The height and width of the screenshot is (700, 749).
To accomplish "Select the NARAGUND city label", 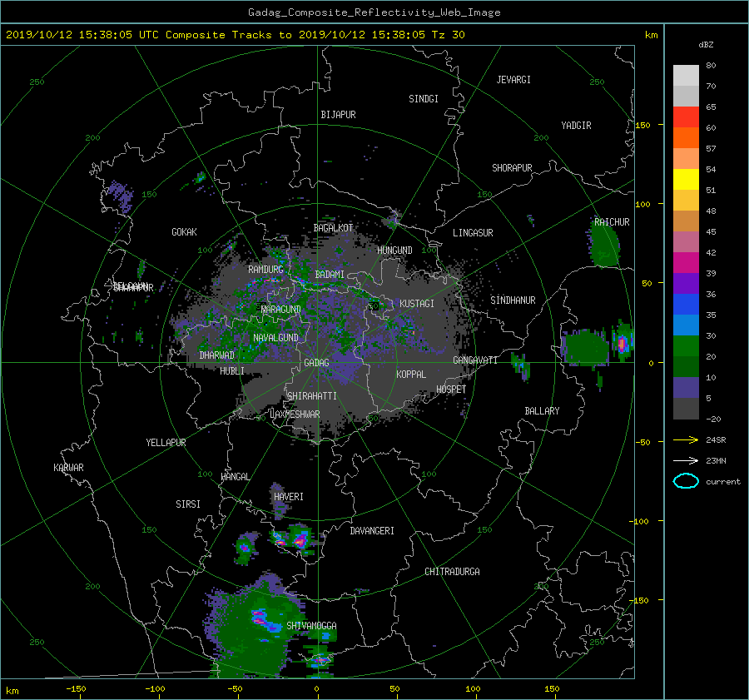I will point(281,310).
